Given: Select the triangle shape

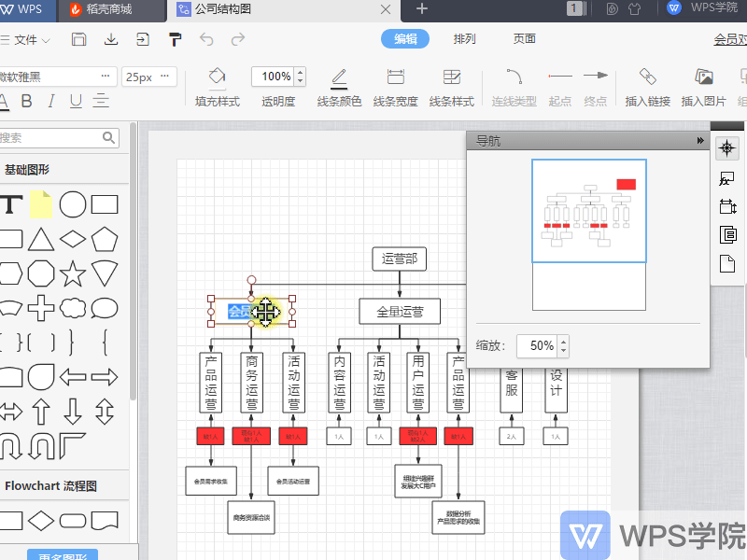Looking at the screenshot, I should tap(41, 239).
